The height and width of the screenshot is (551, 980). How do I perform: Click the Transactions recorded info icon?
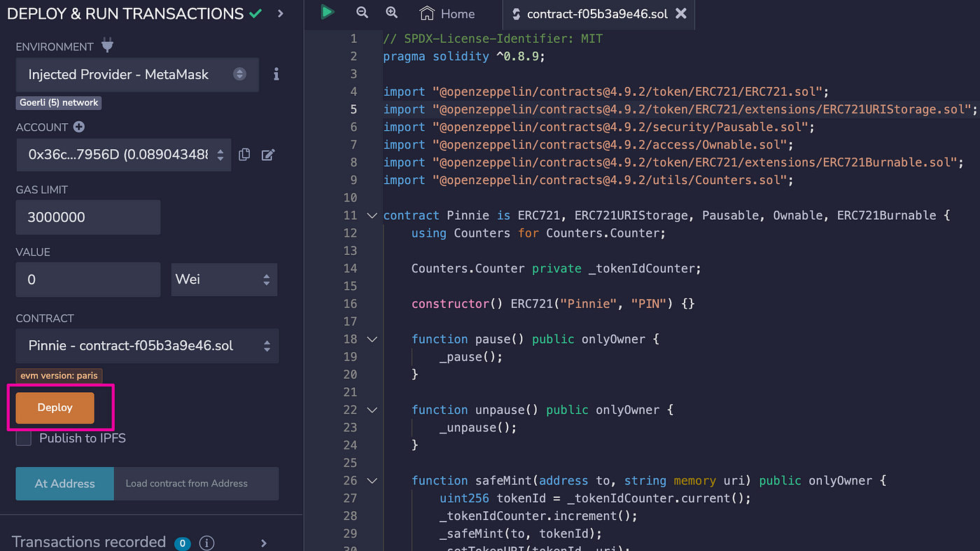[x=206, y=543]
